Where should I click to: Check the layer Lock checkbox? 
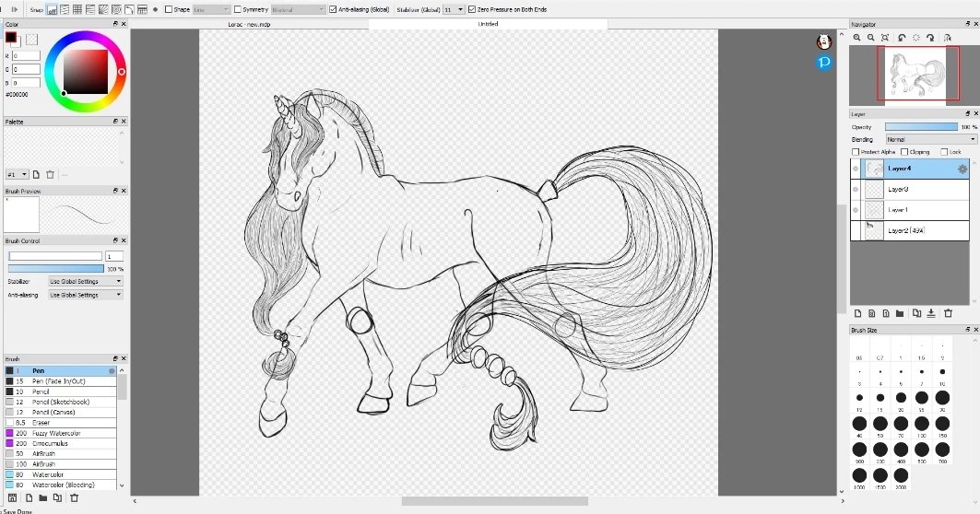(944, 152)
